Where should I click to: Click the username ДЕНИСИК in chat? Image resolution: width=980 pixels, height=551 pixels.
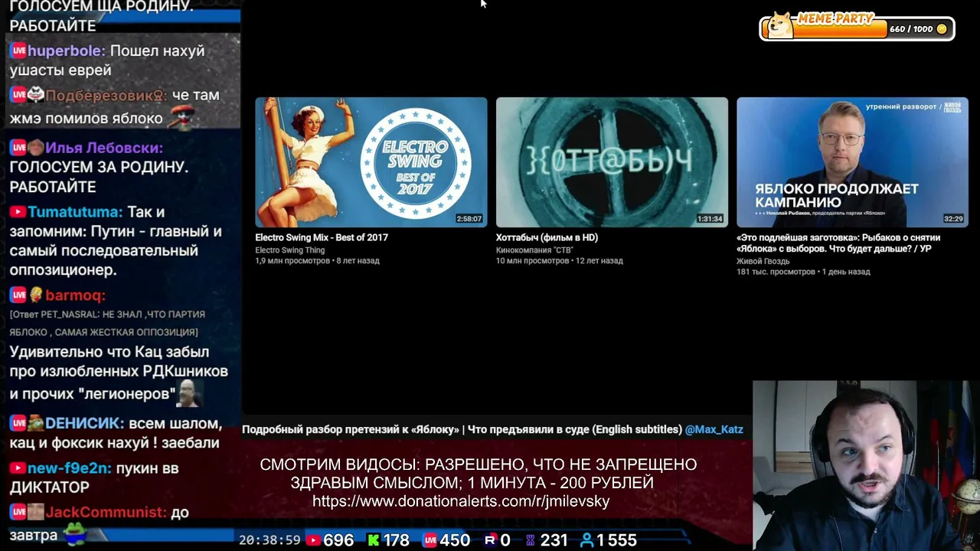[x=84, y=423]
